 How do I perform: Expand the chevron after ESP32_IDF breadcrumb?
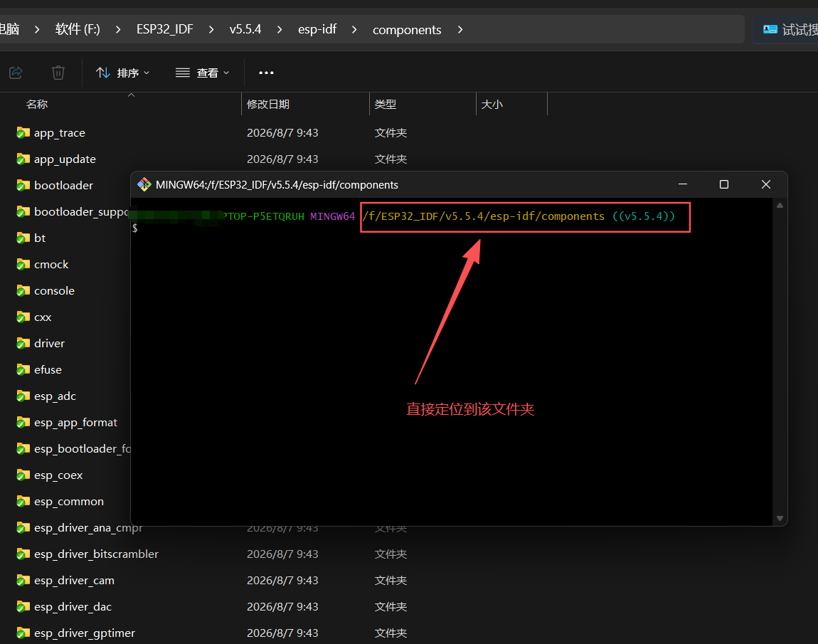[x=211, y=30]
